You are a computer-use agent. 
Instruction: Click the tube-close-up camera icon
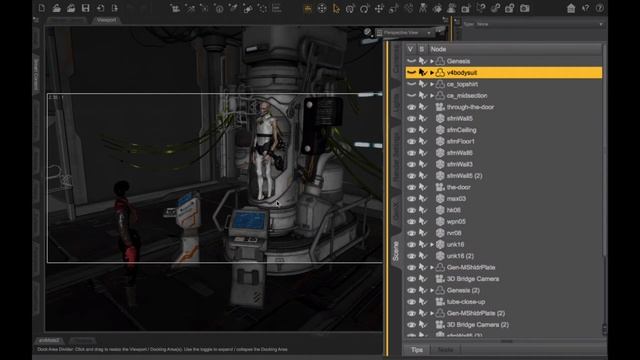440,302
